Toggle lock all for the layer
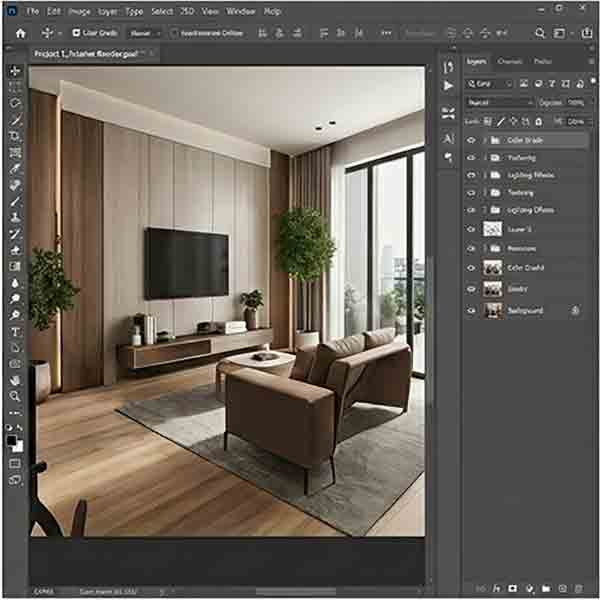 coord(539,122)
